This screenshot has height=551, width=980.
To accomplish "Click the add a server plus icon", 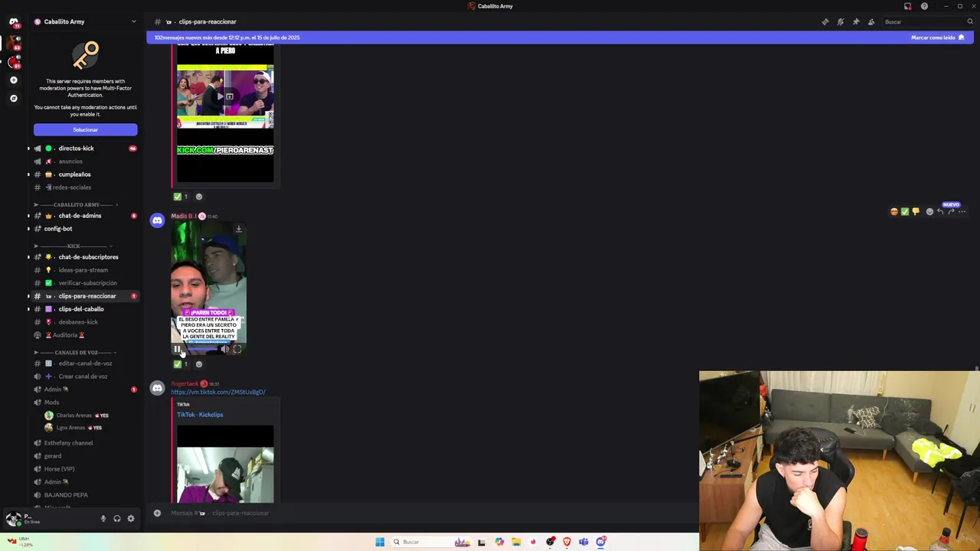I will point(13,80).
